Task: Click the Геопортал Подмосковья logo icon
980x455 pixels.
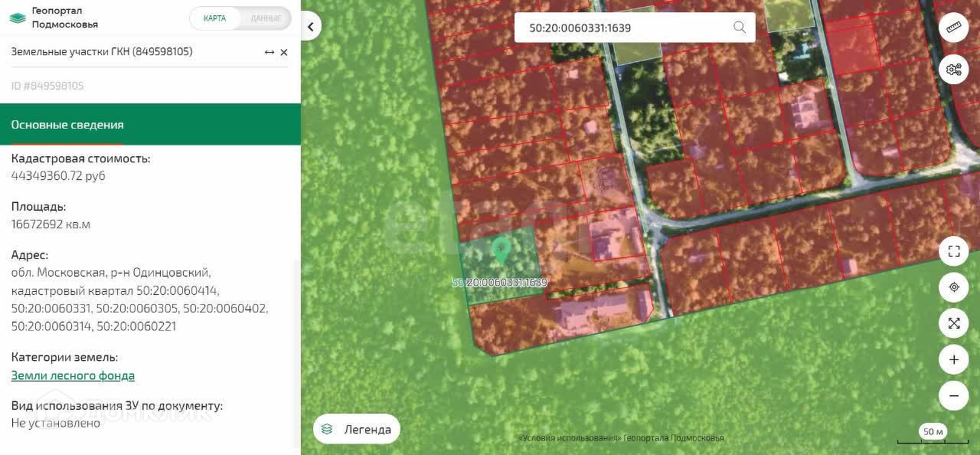Action: [x=18, y=18]
